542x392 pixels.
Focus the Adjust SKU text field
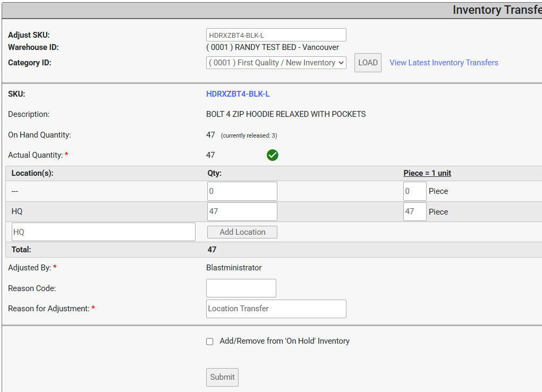click(276, 35)
